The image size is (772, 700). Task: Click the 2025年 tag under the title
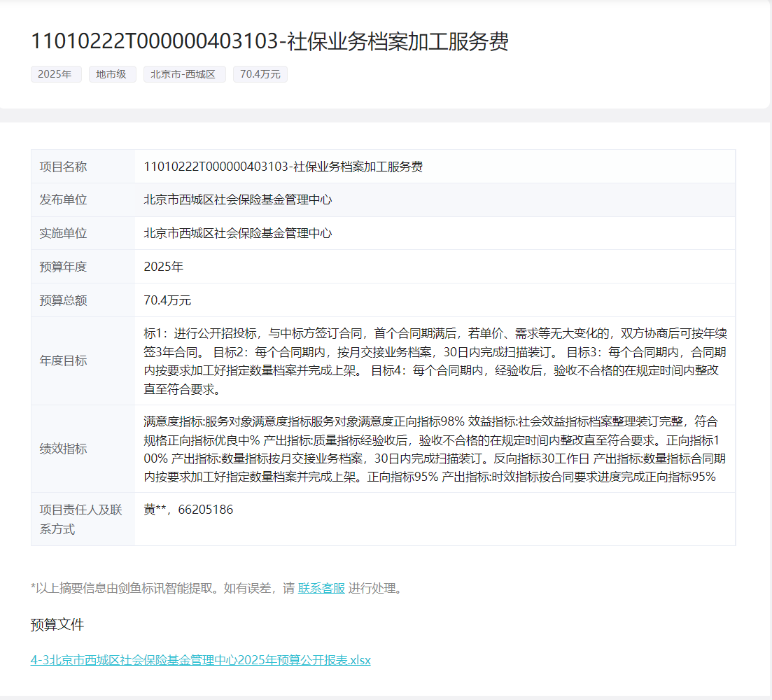coord(56,74)
